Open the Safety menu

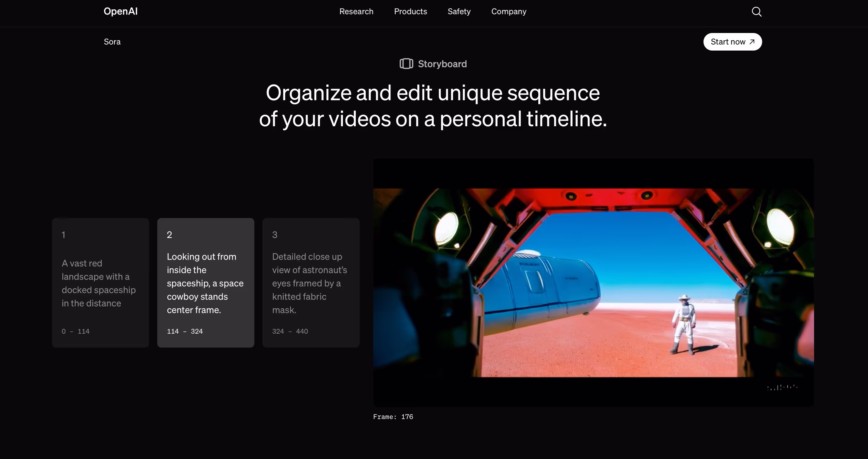459,12
